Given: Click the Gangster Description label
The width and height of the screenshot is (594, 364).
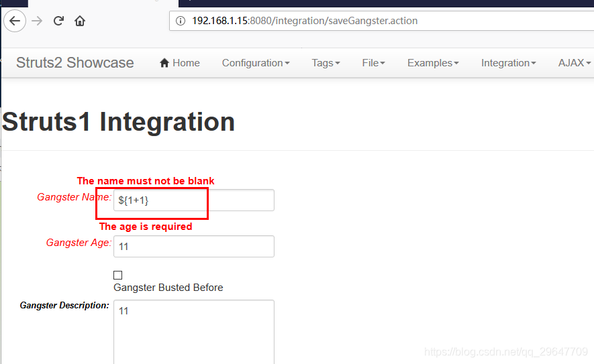Looking at the screenshot, I should (x=64, y=306).
